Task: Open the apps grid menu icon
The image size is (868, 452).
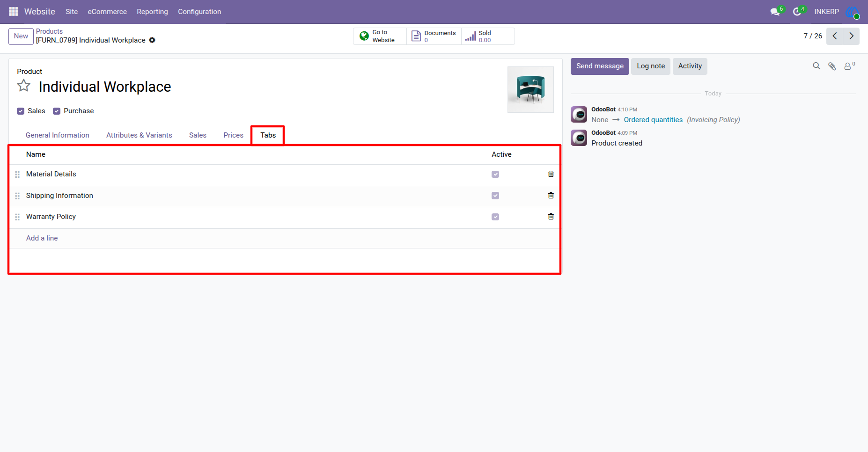Action: tap(14, 12)
